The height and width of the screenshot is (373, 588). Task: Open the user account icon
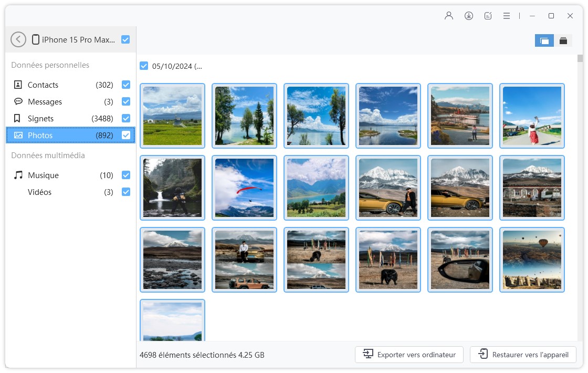tap(449, 16)
